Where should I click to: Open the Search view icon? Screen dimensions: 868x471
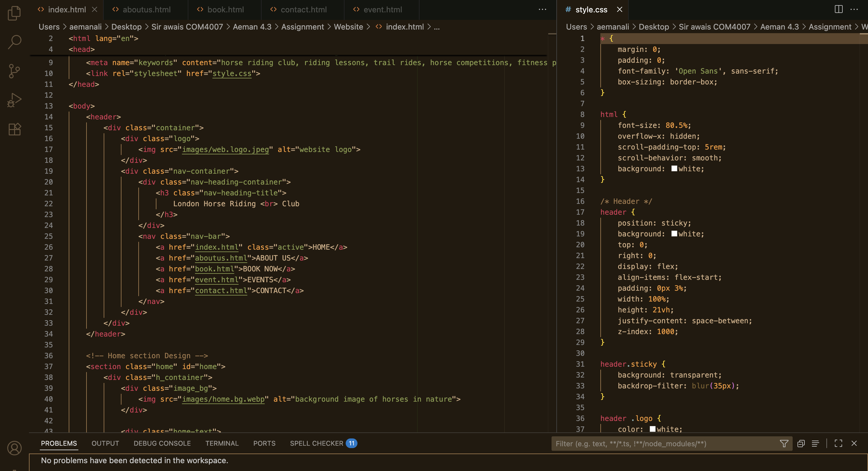(x=14, y=42)
